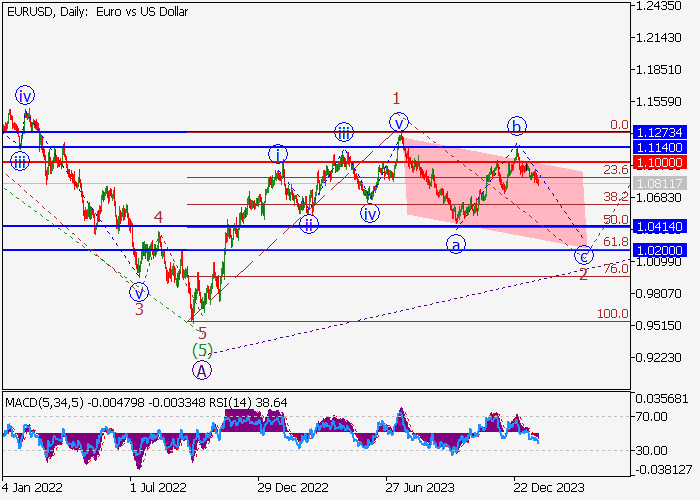Select the 100.0 Fibonacci level label
Viewport: 700px width, 500px height.
point(613,314)
